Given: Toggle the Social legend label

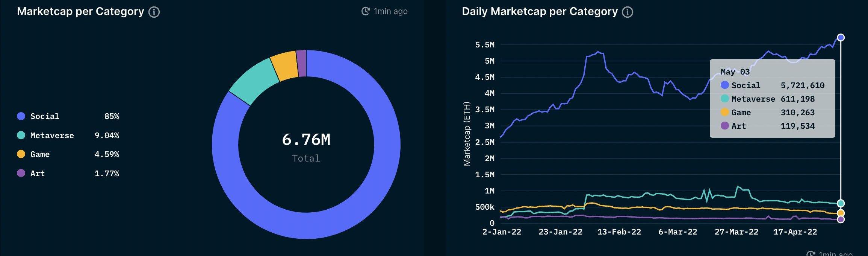Looking at the screenshot, I should coord(45,116).
